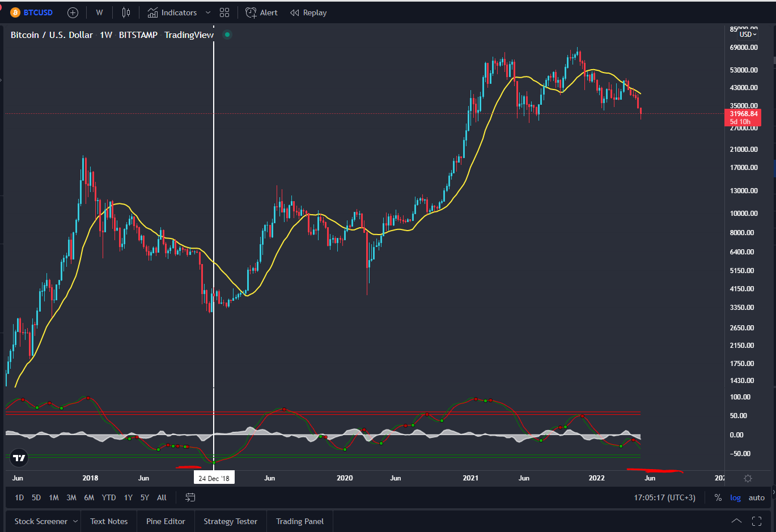Toggle auto scale mode

(x=757, y=497)
